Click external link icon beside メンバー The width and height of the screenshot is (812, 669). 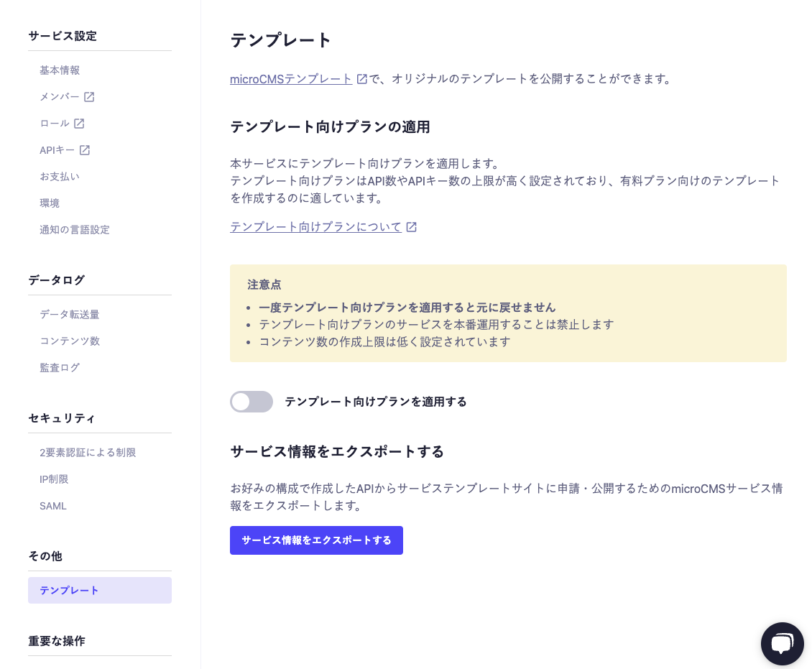(89, 97)
